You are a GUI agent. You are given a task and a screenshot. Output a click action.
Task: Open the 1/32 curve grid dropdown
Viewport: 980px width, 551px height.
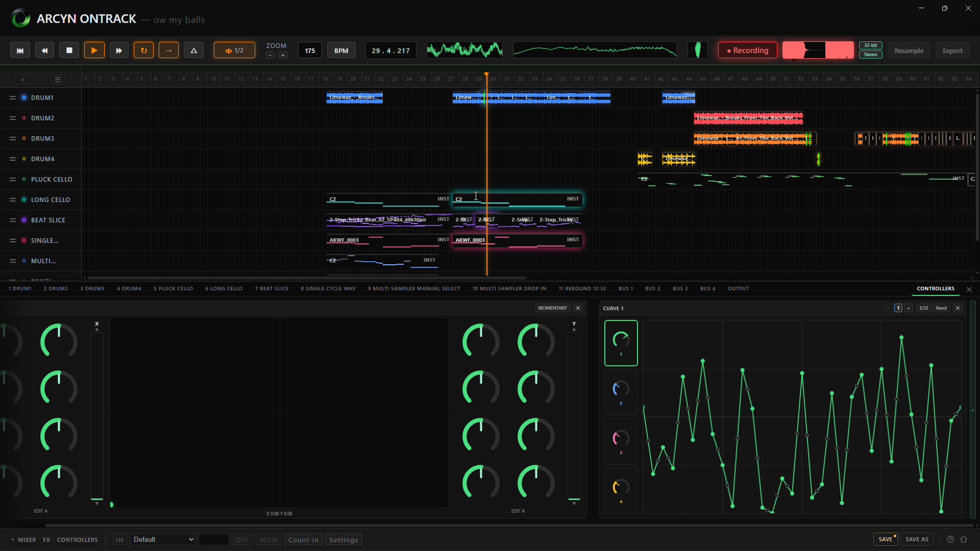click(923, 308)
